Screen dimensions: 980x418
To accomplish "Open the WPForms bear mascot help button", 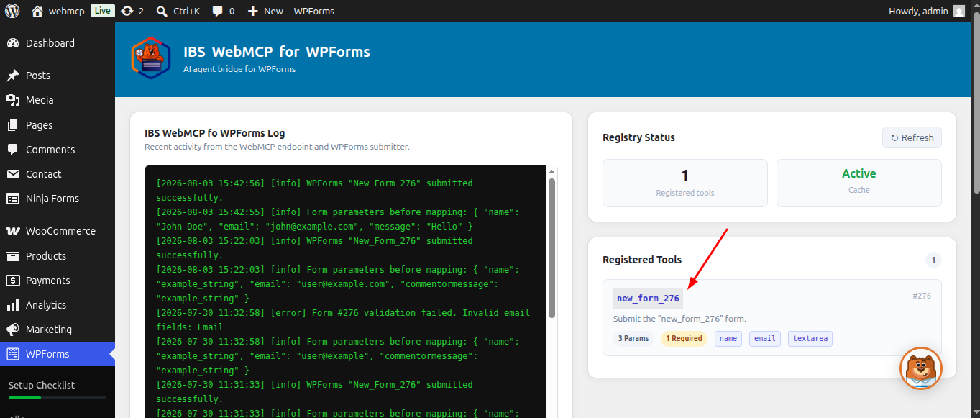I will [921, 368].
